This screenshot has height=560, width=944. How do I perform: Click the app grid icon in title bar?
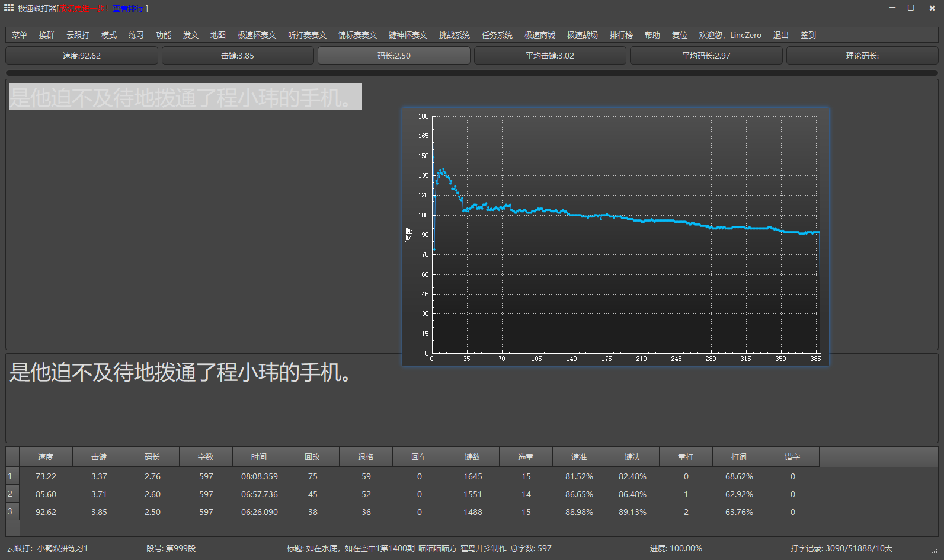tap(9, 8)
